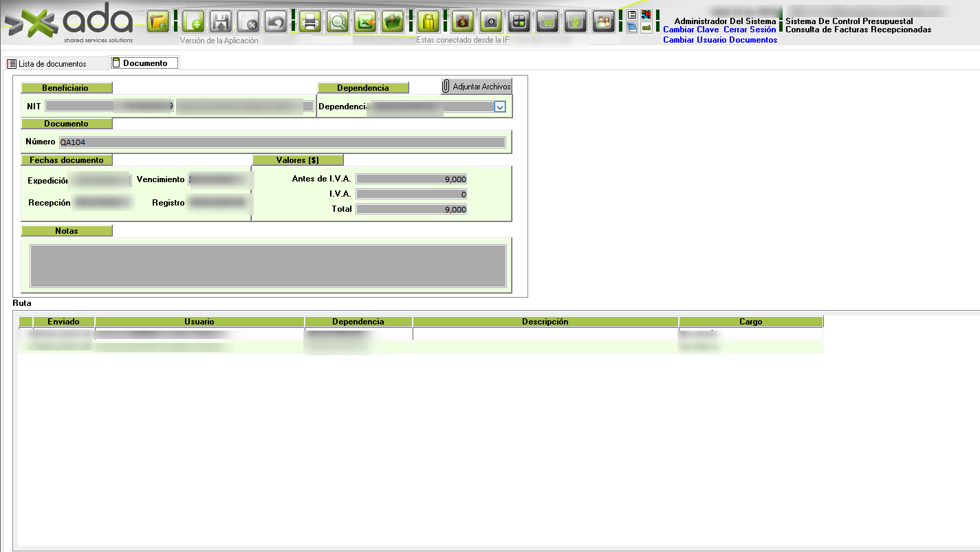
Task: Save using the floppy disk icon
Action: coord(220,21)
